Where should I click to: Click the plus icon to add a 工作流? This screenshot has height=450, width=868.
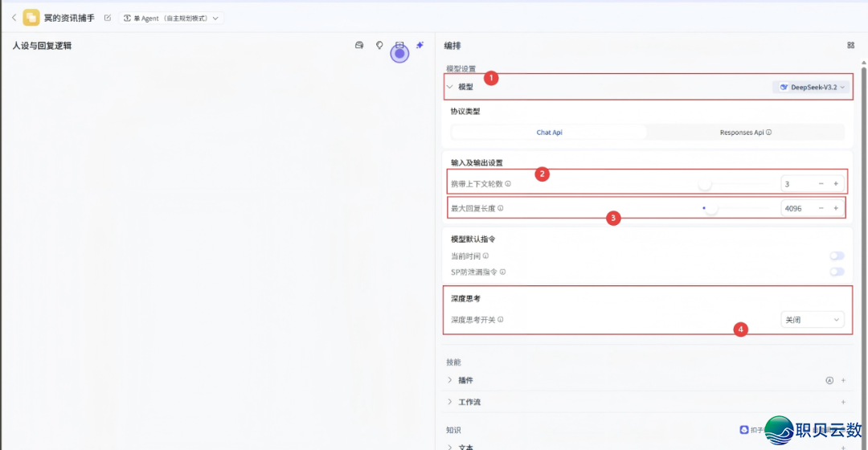(843, 402)
